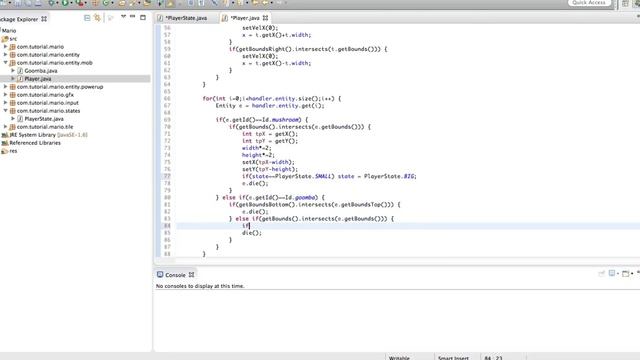Collapse all in Package Explorer toolbar

click(87, 18)
